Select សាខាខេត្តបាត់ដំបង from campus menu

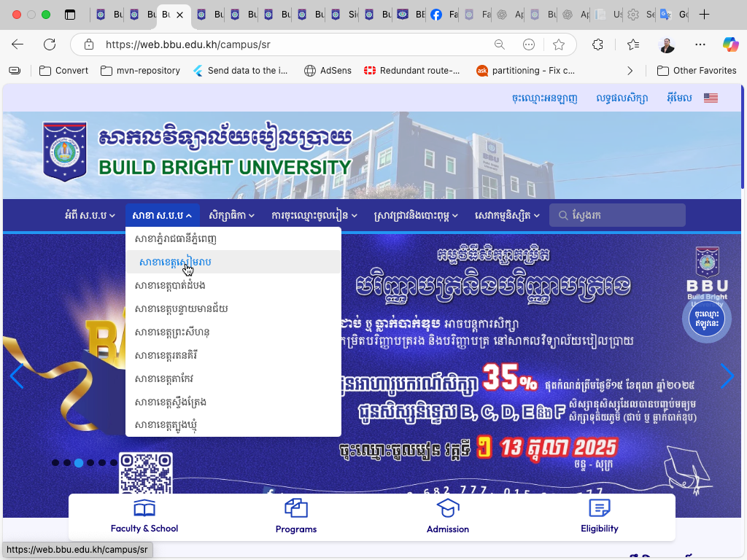[170, 285]
